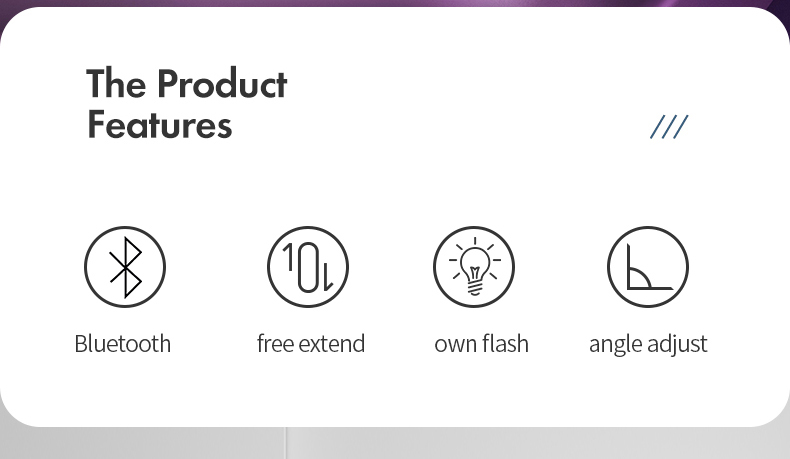Click the word "free" under the extend icon
The height and width of the screenshot is (459, 790).
[275, 344]
